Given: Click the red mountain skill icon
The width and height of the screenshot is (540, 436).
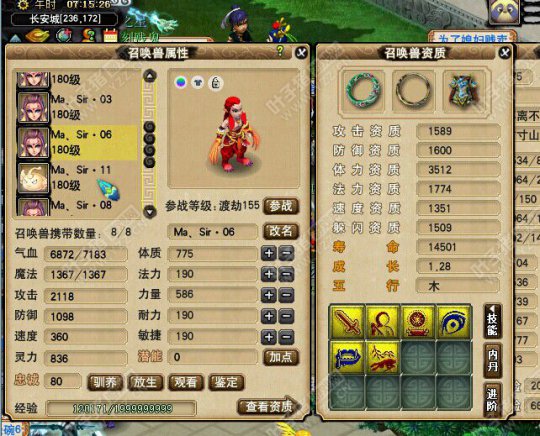Looking at the screenshot, I should click(383, 357).
